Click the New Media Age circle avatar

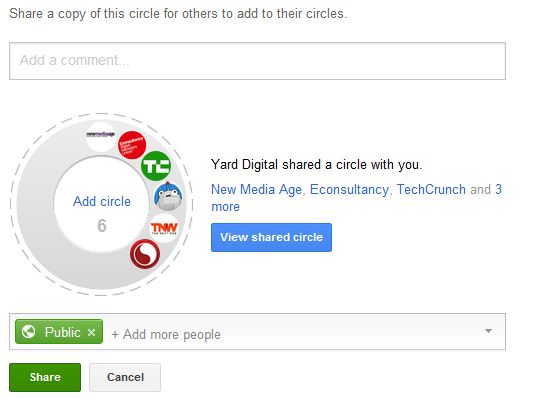[x=101, y=136]
